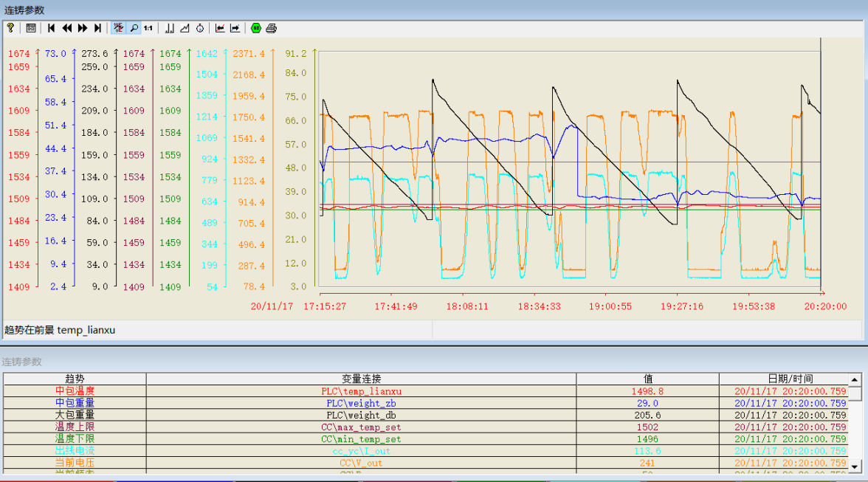This screenshot has width=868, height=482.
Task: Click the value 241 cell
Action: click(648, 463)
